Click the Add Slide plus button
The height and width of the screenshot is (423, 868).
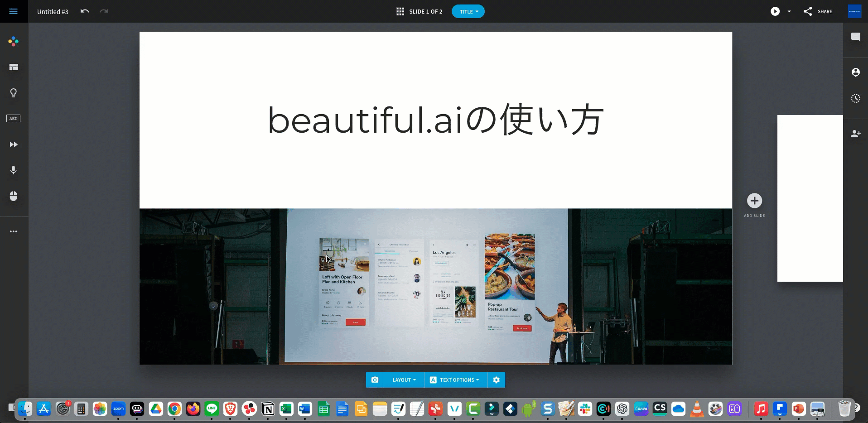coord(754,201)
